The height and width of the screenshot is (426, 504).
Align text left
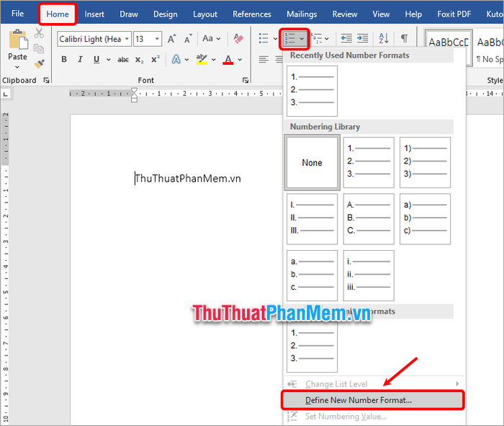coord(264,60)
